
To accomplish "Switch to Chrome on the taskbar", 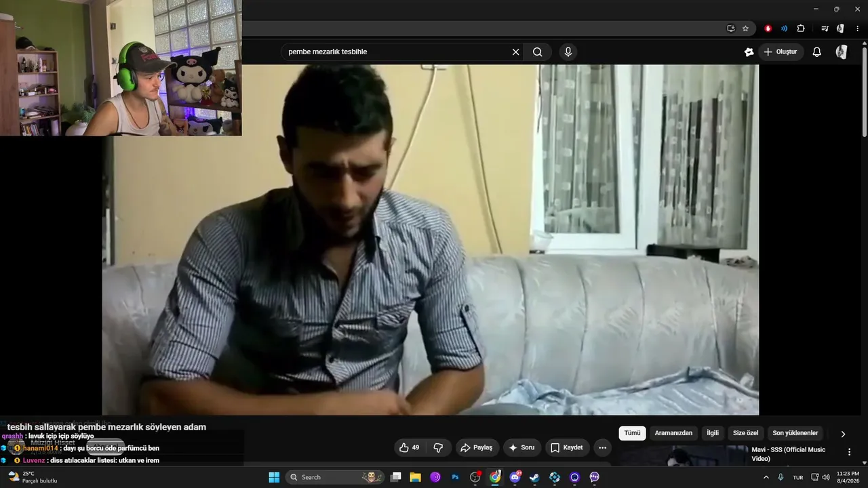I will [x=495, y=477].
